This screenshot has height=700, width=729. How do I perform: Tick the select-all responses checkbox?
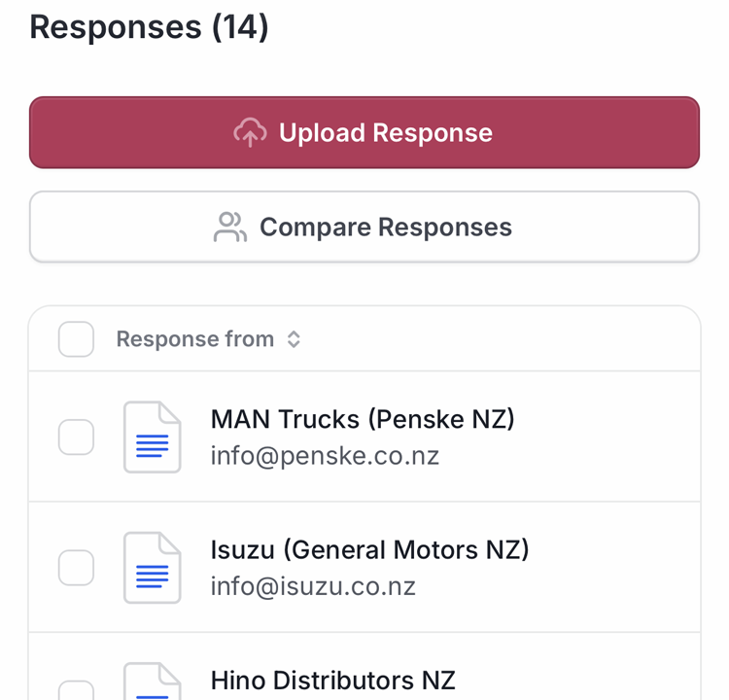coord(76,339)
